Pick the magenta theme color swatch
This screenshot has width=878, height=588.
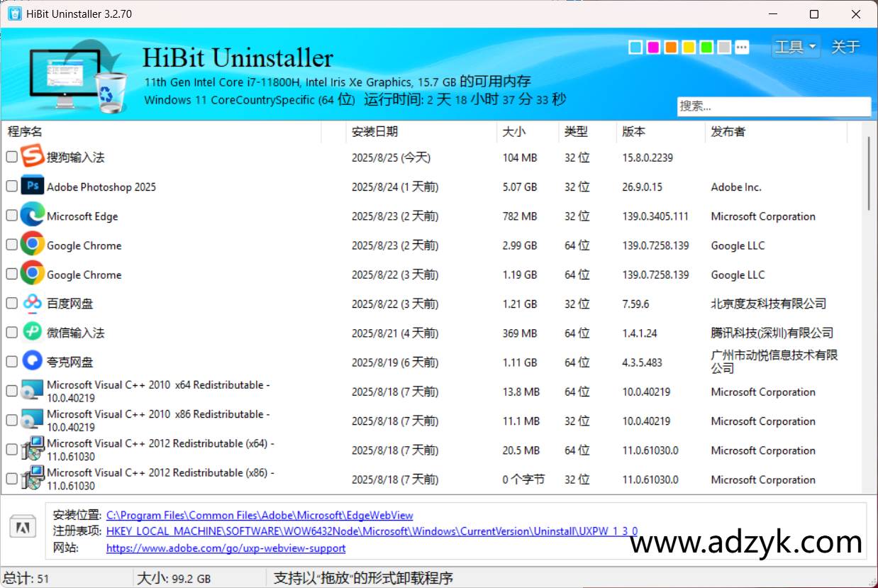tap(653, 47)
